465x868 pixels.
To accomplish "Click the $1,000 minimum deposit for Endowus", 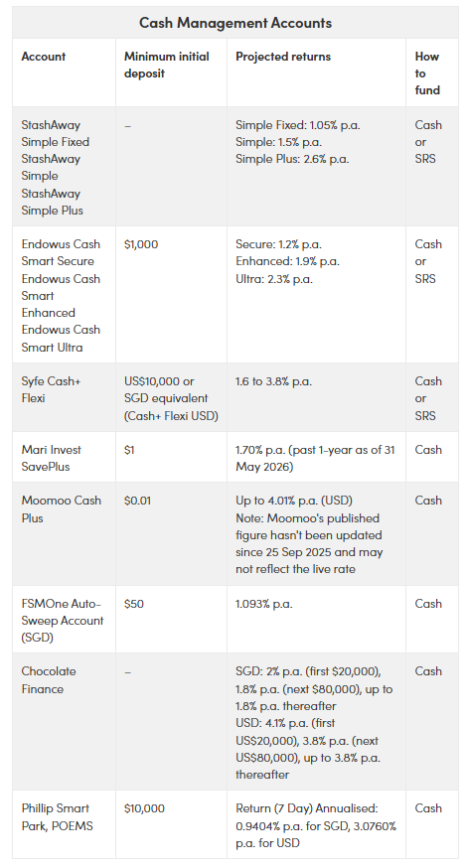I will 141,244.
